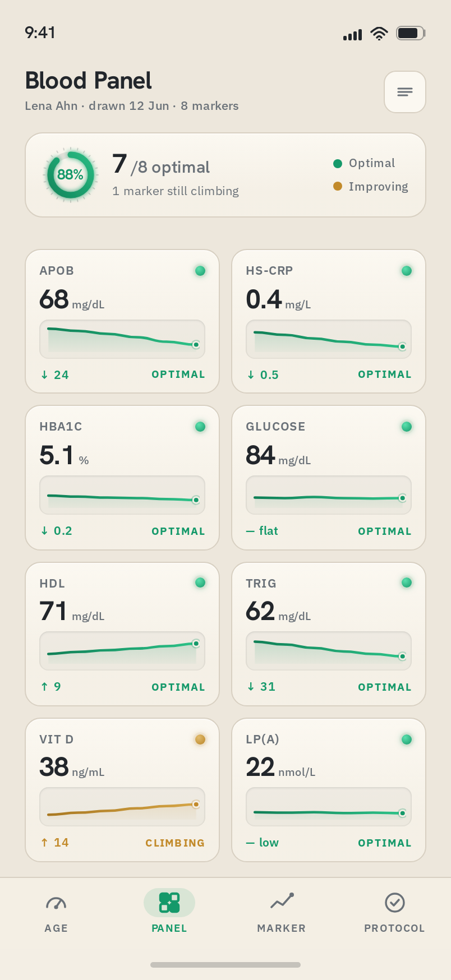This screenshot has height=980, width=451.
Task: Tap the green status dot on ApoB
Action: (200, 271)
